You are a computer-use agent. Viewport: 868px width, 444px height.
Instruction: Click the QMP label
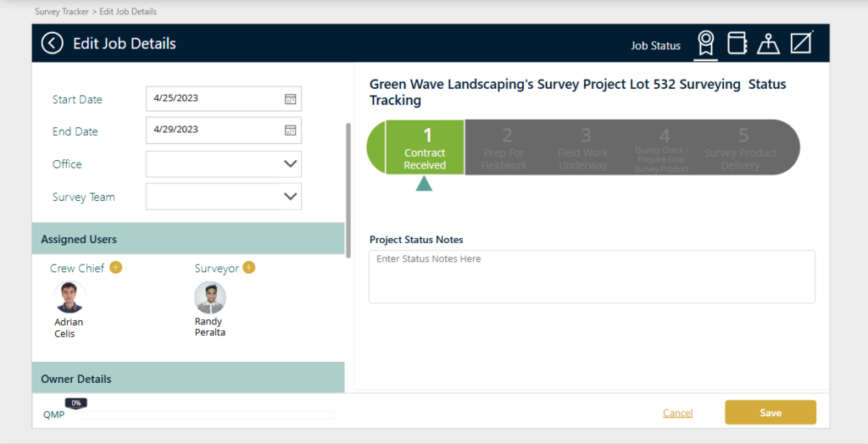coord(53,414)
